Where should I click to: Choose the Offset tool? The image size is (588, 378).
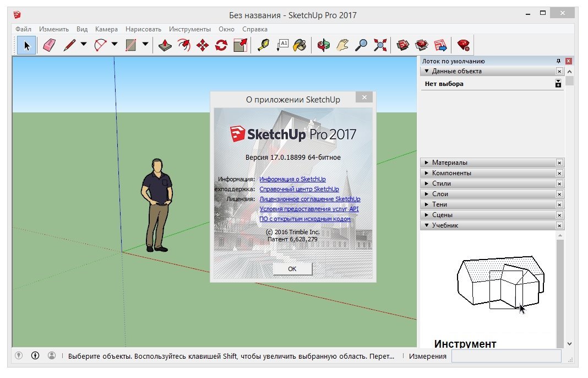(x=184, y=45)
